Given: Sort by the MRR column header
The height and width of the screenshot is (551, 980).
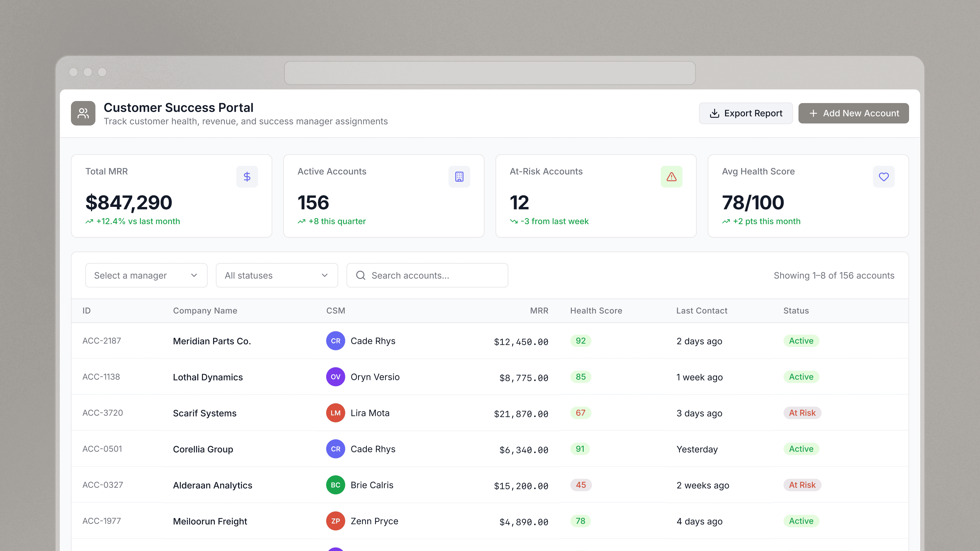Looking at the screenshot, I should pos(539,311).
